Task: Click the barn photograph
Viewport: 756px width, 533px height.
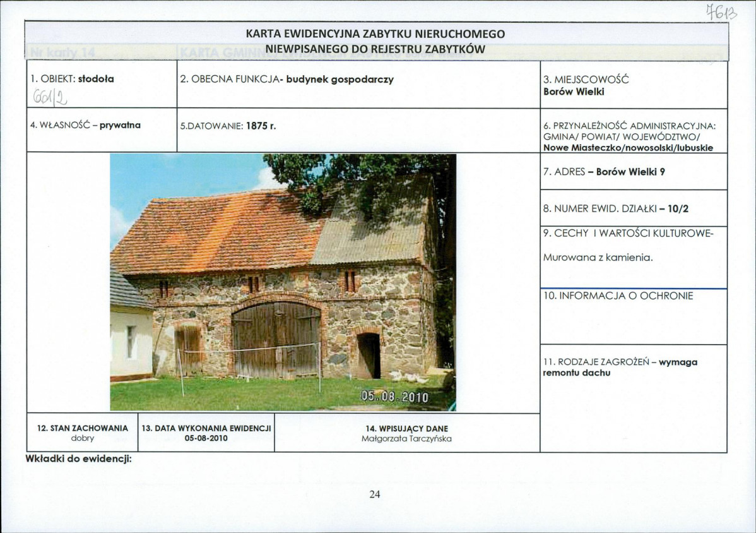Action: 283,282
